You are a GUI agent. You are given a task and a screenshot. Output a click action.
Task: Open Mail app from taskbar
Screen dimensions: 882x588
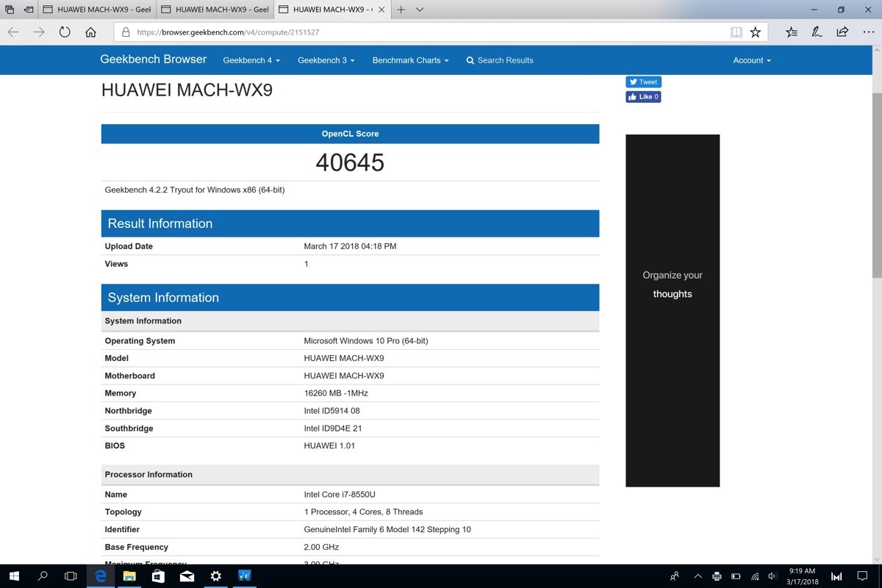pos(187,576)
